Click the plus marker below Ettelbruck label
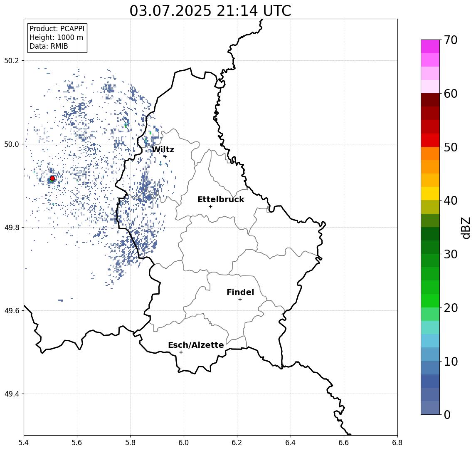Viewport: 476px width, 451px height. [210, 207]
